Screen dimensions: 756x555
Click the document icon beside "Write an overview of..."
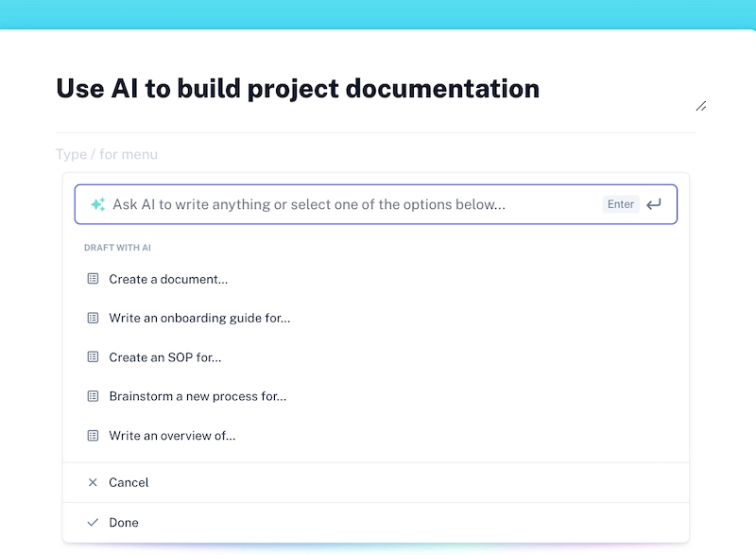pos(93,435)
